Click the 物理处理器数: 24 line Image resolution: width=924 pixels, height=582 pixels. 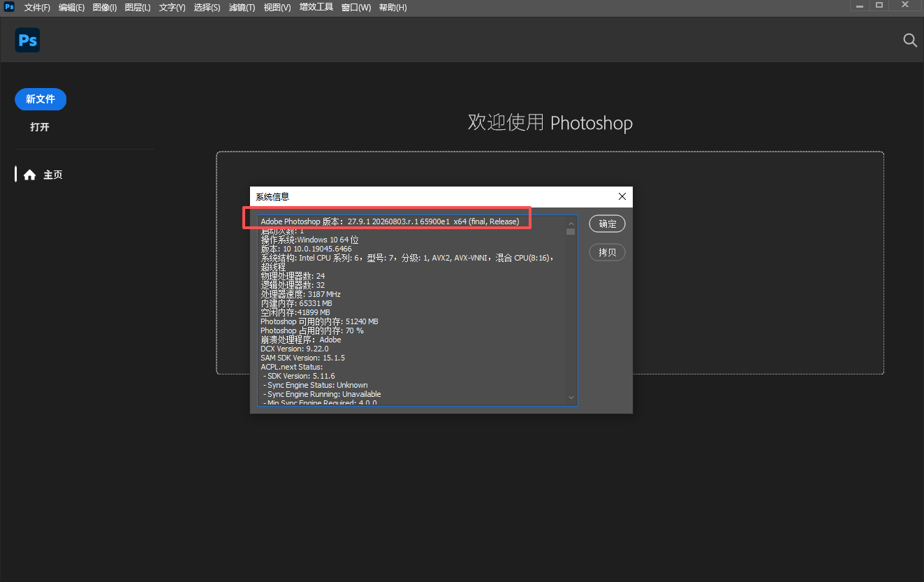tap(293, 276)
